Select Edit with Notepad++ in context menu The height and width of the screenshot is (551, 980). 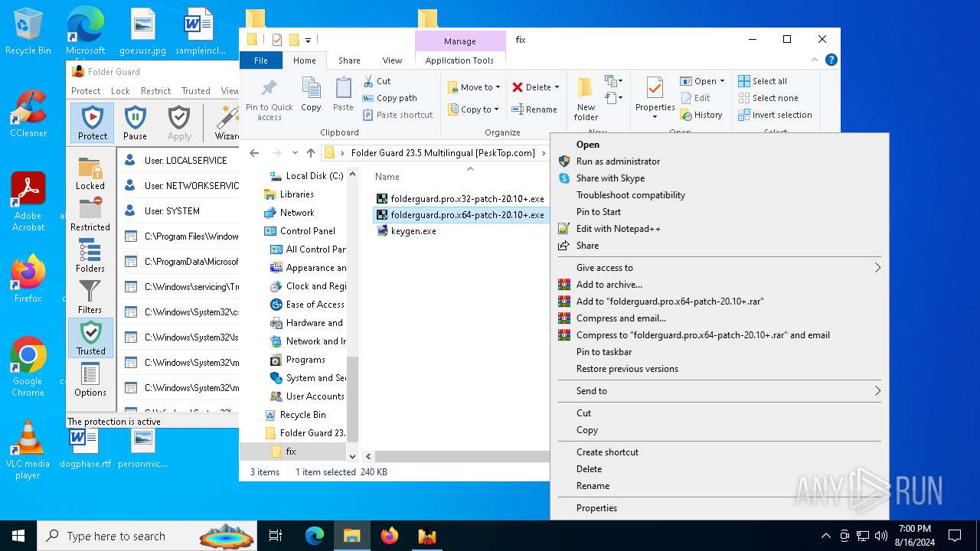click(618, 229)
